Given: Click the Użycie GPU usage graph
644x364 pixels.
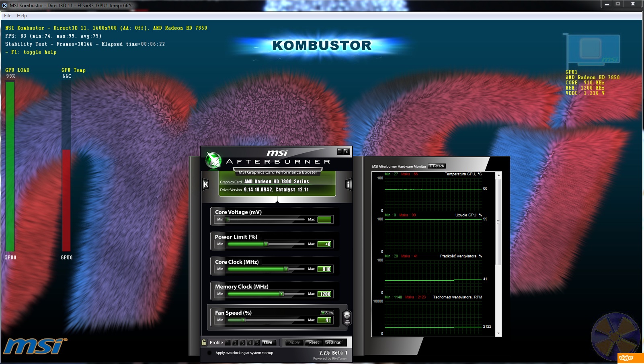Looking at the screenshot, I should click(433, 235).
